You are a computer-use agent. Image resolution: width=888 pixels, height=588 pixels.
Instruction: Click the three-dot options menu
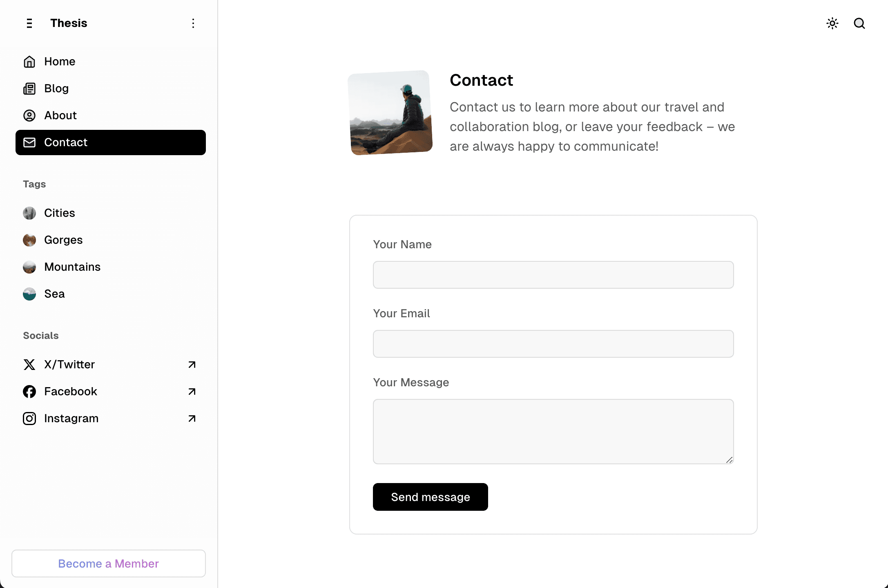pyautogui.click(x=193, y=23)
